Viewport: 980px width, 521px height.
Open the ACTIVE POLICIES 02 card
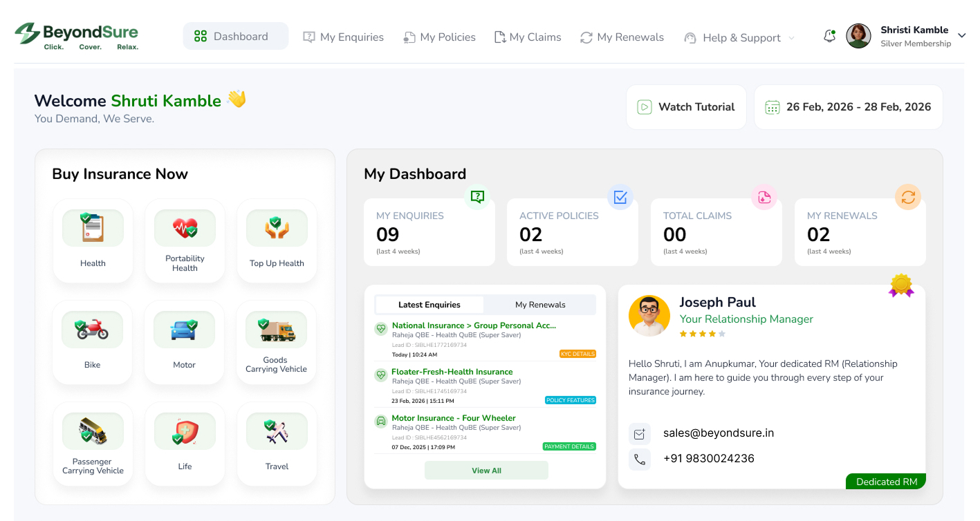(x=573, y=232)
